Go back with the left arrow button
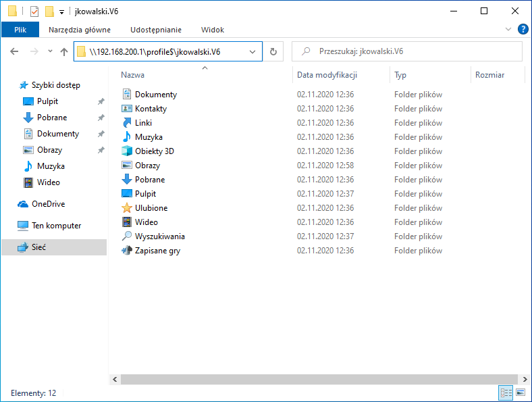Viewport: 532px width, 402px height. coord(14,51)
